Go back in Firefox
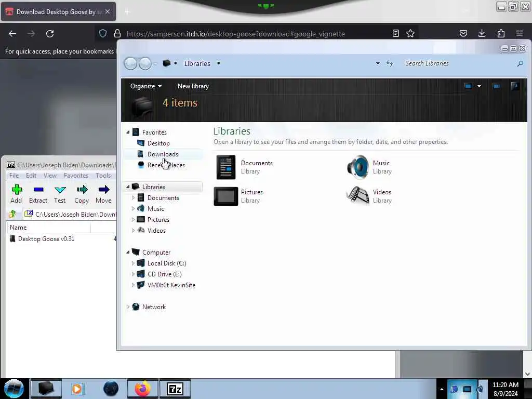Screen dimensions: 532x399 pyautogui.click(x=12, y=34)
